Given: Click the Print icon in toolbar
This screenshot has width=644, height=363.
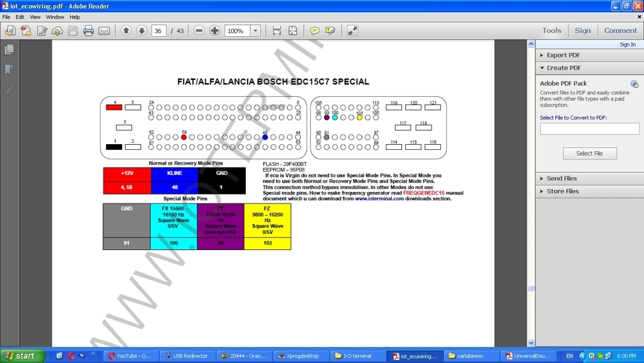Looking at the screenshot, I should [x=88, y=31].
